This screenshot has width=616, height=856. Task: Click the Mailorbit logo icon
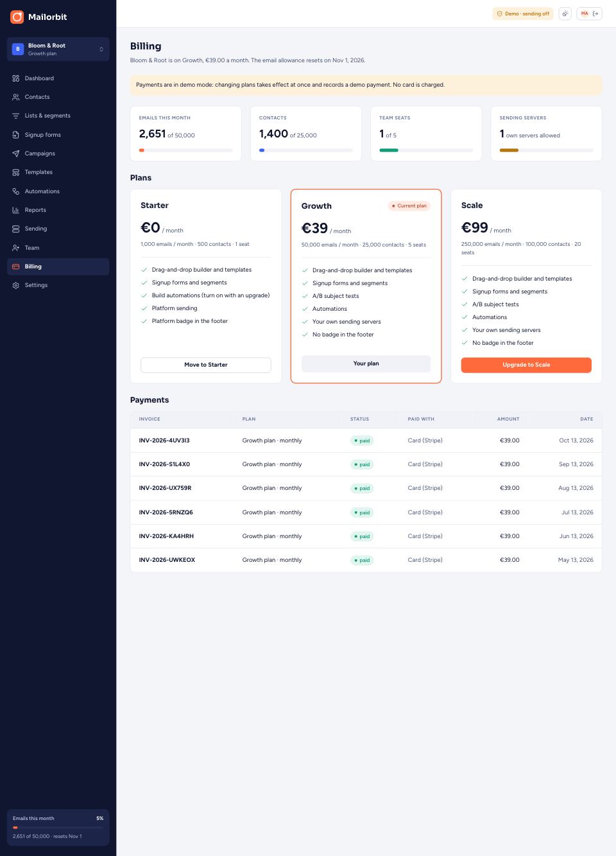pyautogui.click(x=17, y=17)
